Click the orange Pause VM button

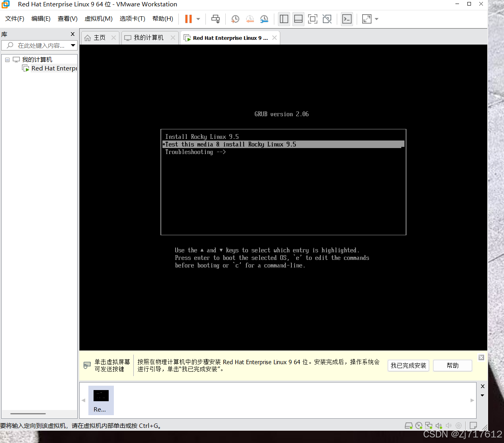coord(188,19)
